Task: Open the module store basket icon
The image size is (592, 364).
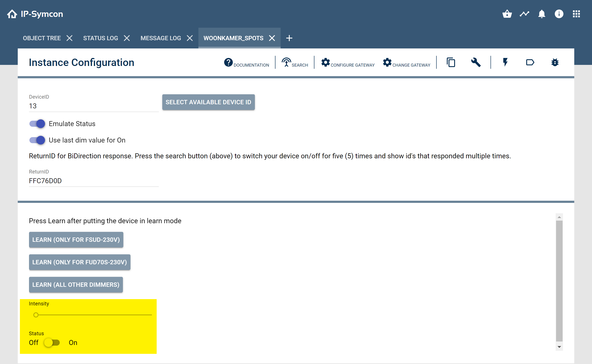Action: pyautogui.click(x=507, y=14)
